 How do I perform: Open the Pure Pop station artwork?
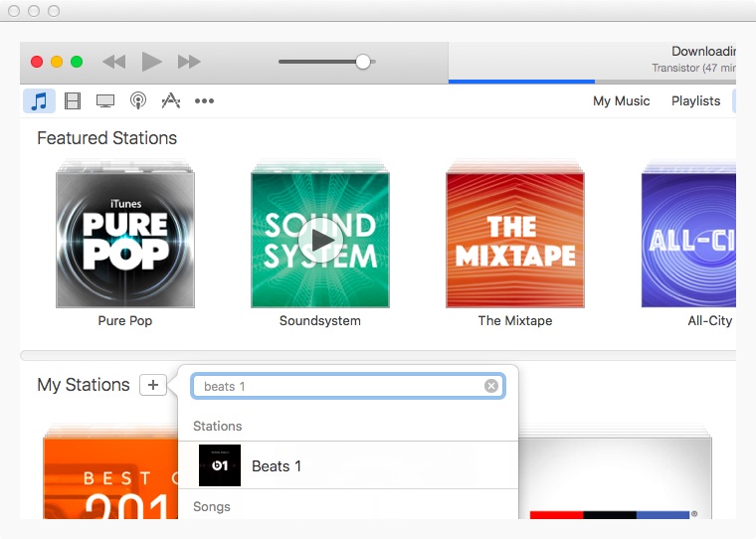pyautogui.click(x=125, y=240)
